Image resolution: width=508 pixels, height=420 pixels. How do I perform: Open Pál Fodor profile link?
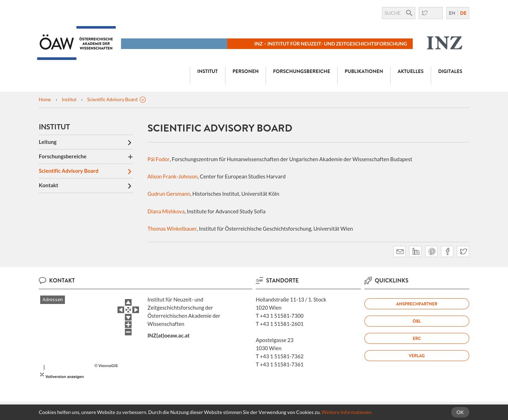coord(158,159)
